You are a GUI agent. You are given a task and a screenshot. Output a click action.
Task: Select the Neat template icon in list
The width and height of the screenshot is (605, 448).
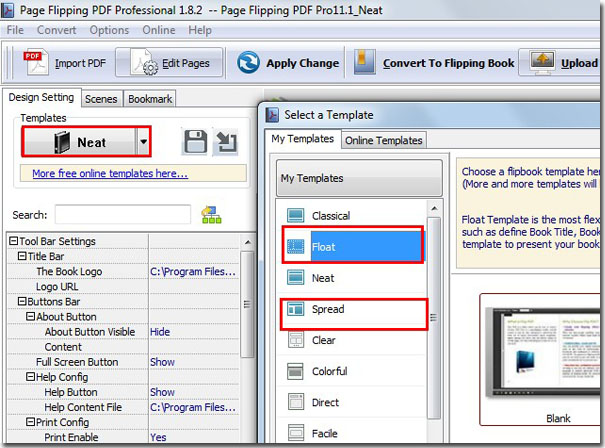tap(296, 277)
